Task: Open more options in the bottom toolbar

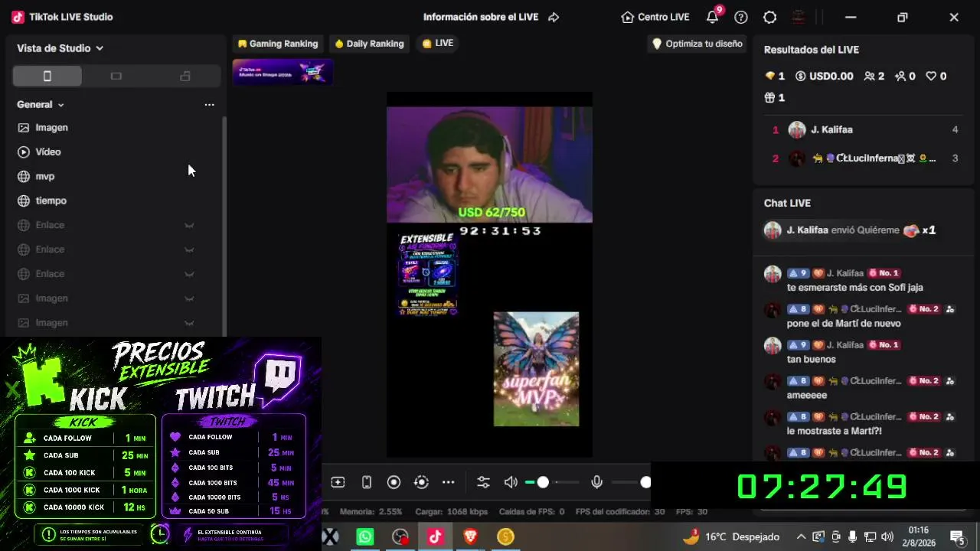Action: (449, 482)
